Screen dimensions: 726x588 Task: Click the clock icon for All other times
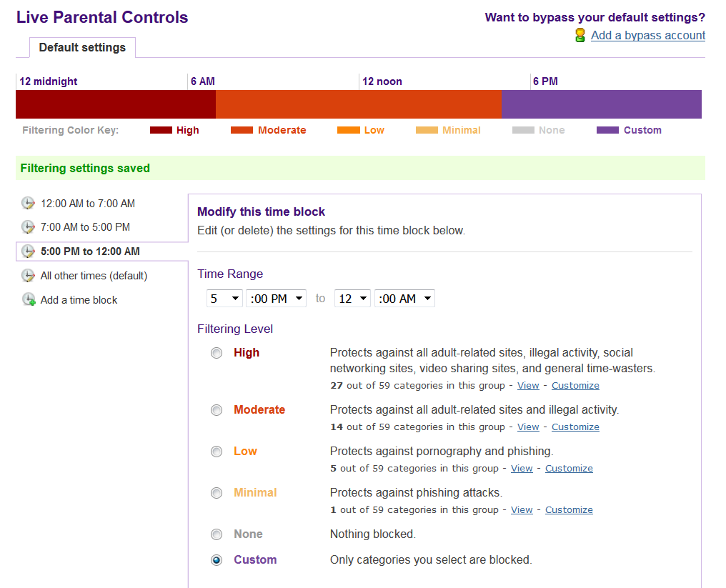[28, 276]
